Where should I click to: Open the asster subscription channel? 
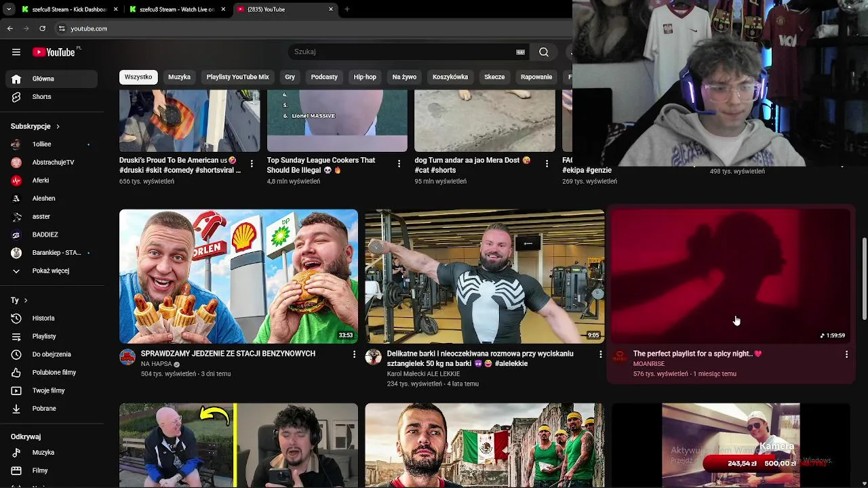[52, 217]
